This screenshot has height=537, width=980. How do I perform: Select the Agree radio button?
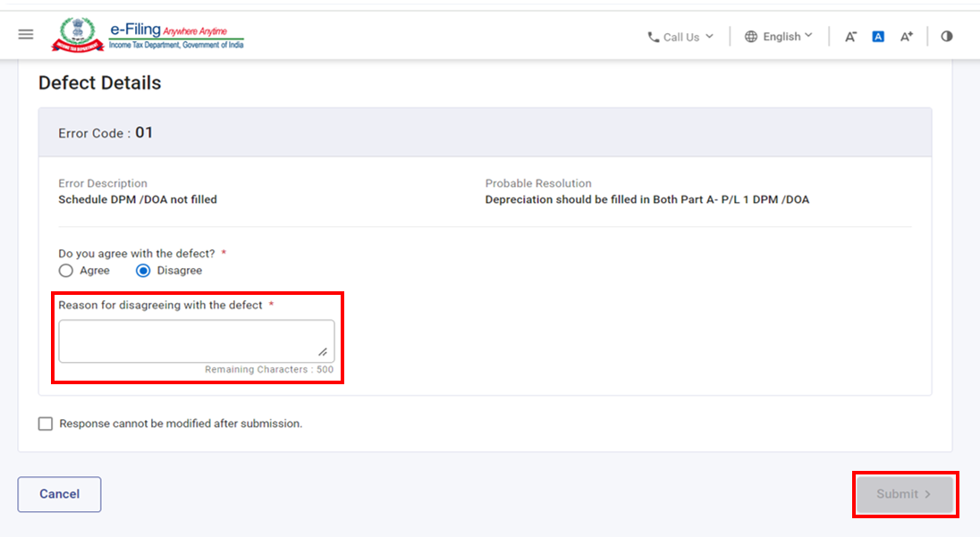[65, 271]
